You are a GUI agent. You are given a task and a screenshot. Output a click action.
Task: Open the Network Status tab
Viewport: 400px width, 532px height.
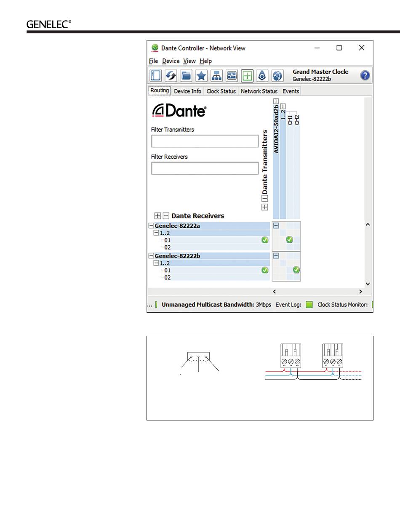259,91
